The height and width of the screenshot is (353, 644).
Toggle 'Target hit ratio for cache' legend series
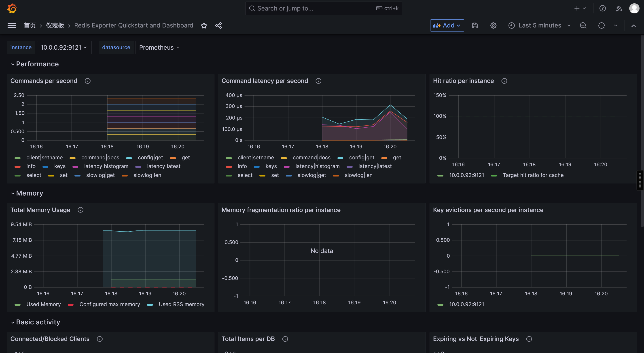533,175
